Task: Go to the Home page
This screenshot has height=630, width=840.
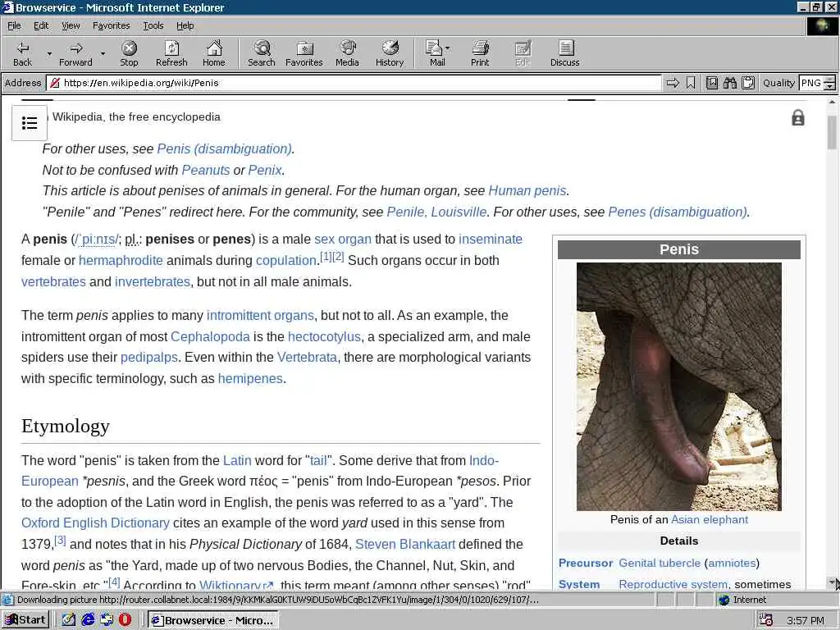Action: coord(214,53)
